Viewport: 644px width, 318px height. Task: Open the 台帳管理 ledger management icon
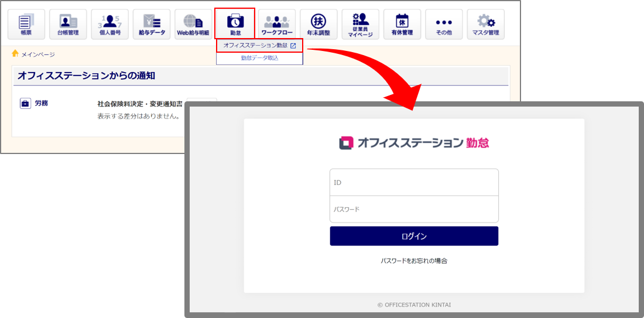pyautogui.click(x=68, y=24)
